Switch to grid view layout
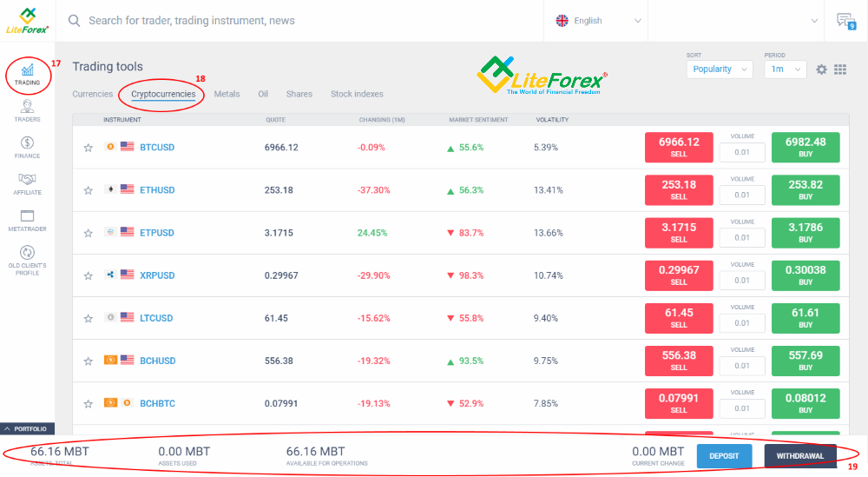 coord(840,70)
